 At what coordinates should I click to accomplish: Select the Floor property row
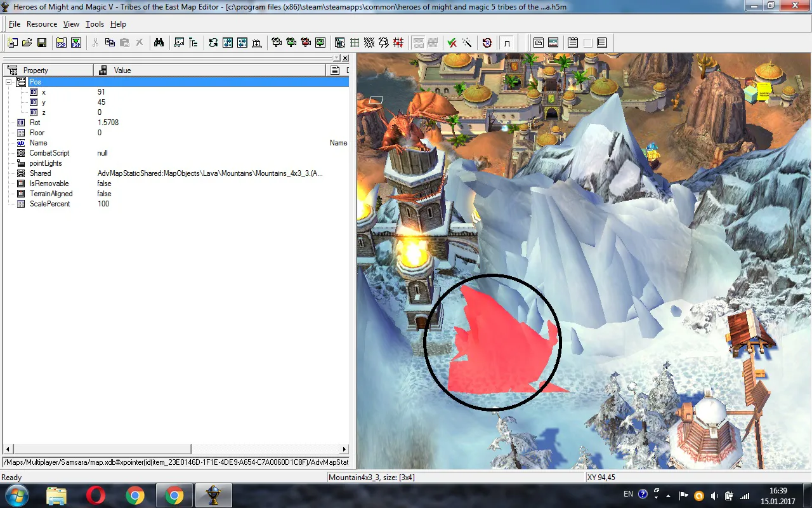click(x=176, y=133)
